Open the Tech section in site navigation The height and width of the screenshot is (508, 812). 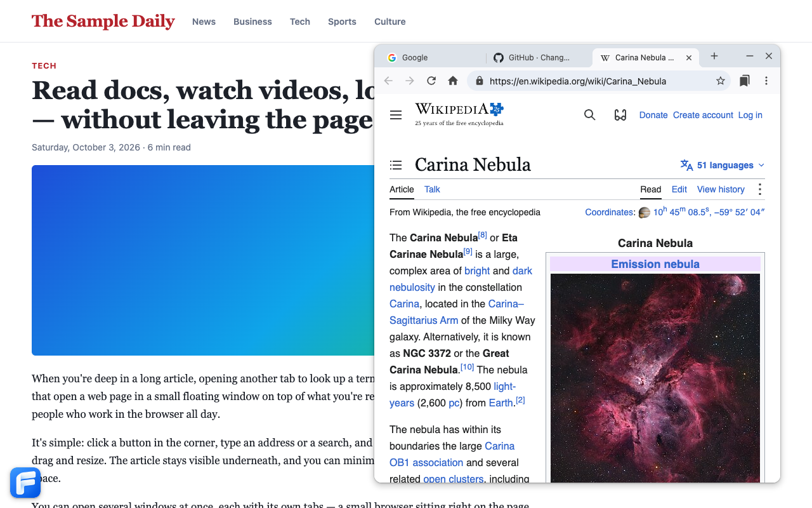[x=300, y=22]
